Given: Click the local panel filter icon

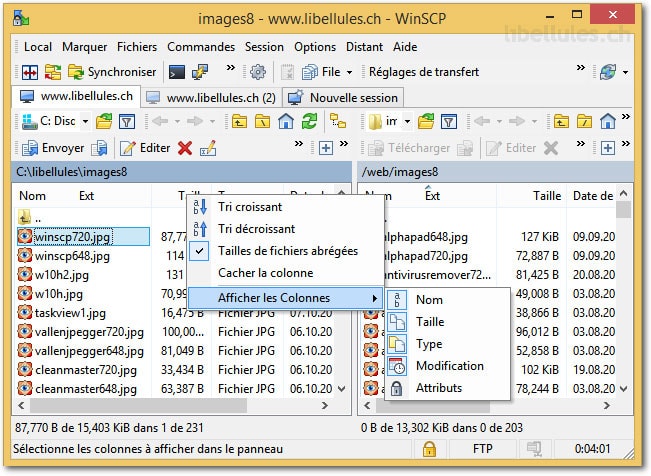Looking at the screenshot, I should pyautogui.click(x=127, y=121).
